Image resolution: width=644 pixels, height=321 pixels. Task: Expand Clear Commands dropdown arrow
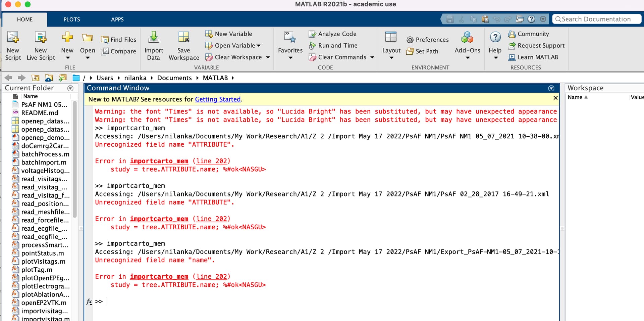(x=372, y=57)
